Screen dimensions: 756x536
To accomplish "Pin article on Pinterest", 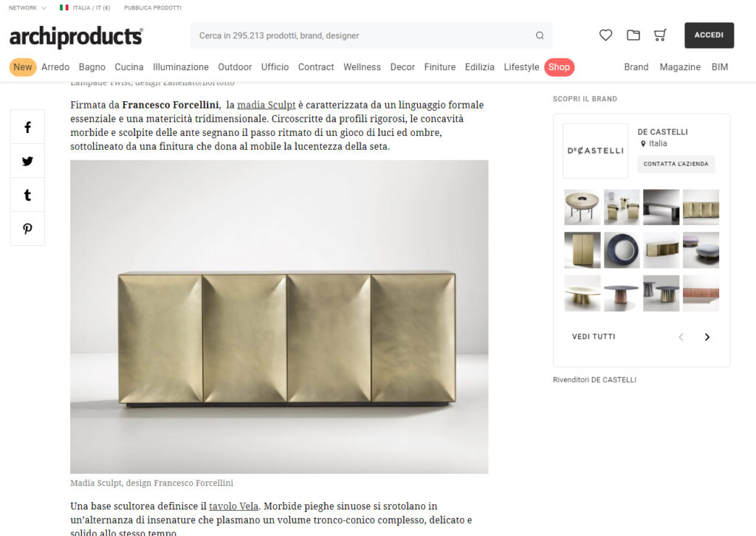I will point(27,228).
